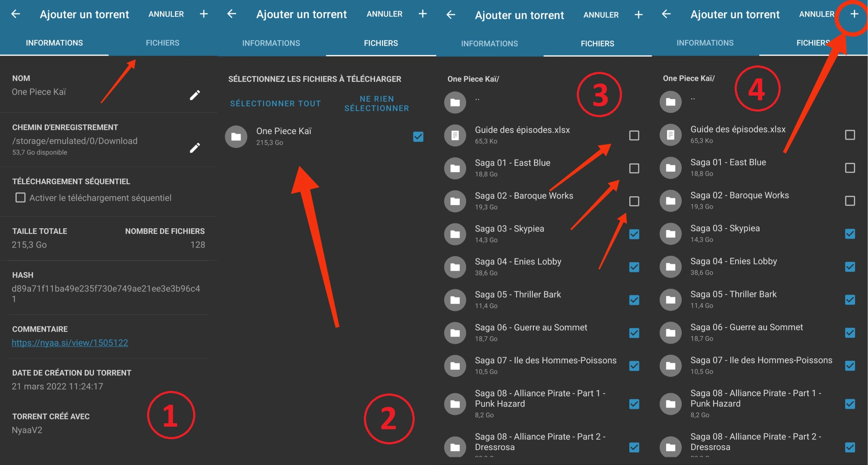Tap the plus icon circled in red
868x465 pixels.
pos(854,14)
